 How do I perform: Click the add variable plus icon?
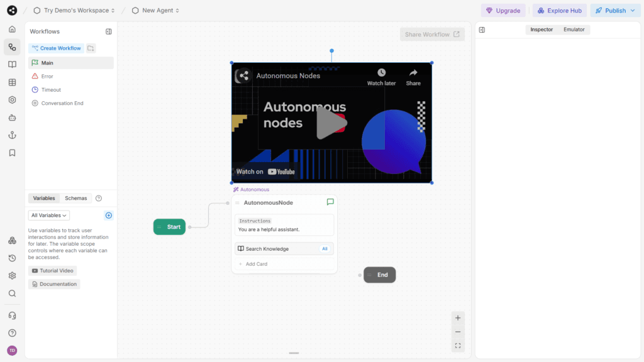coord(108,216)
